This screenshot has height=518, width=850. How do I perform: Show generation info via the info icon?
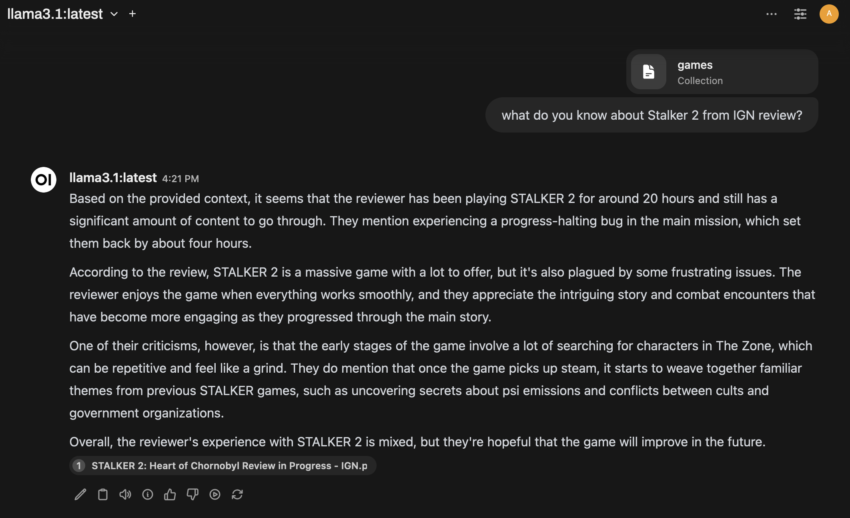pos(147,494)
